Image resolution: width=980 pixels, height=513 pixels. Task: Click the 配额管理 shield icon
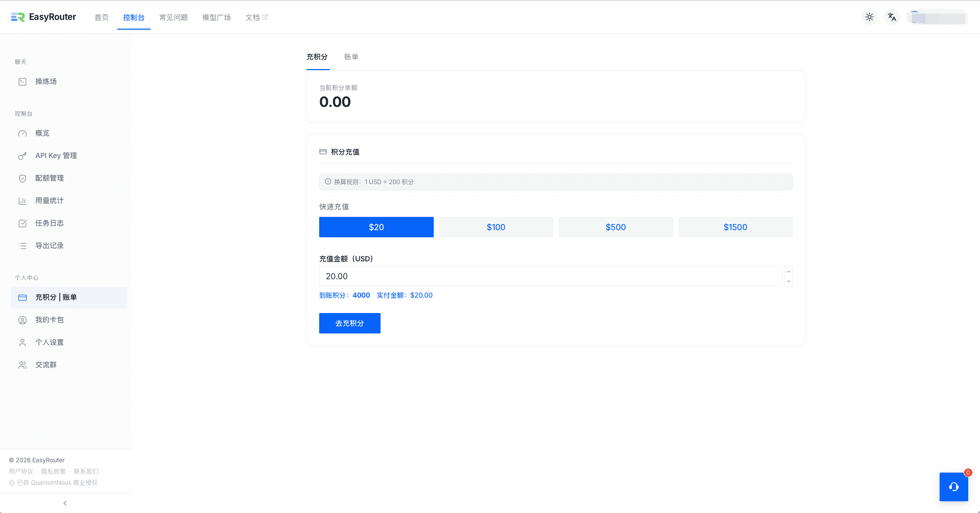pyautogui.click(x=23, y=179)
